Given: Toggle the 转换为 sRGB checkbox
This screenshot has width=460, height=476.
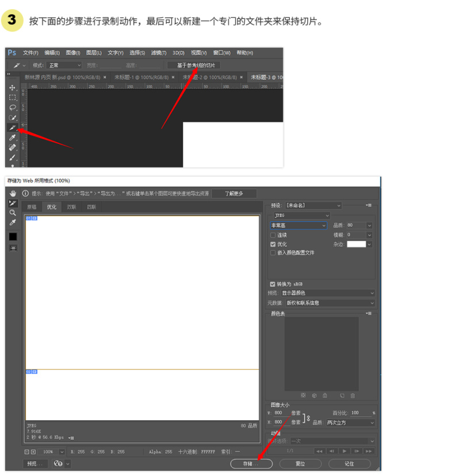Looking at the screenshot, I should click(273, 284).
